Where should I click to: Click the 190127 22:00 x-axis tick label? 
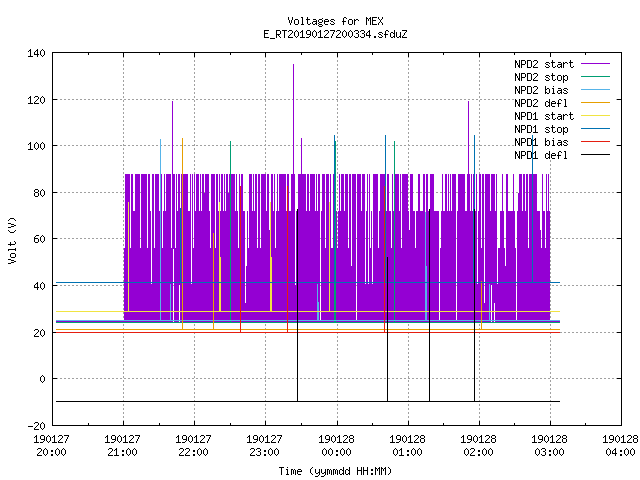[x=193, y=446]
